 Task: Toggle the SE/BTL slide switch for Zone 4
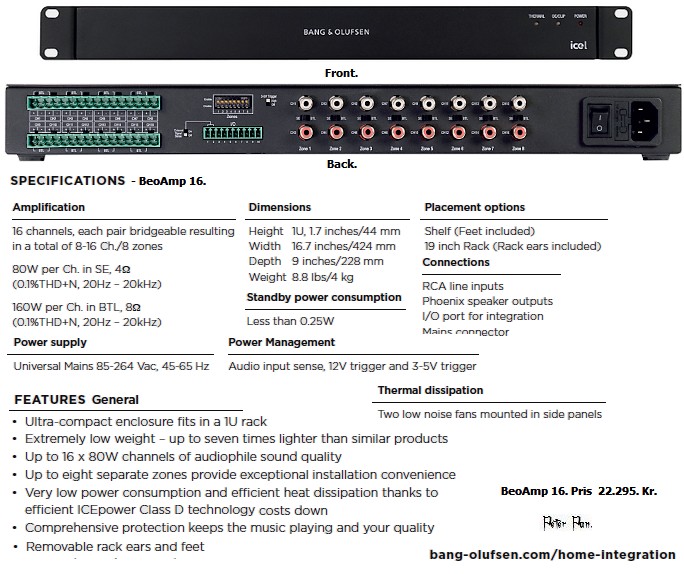[x=397, y=118]
